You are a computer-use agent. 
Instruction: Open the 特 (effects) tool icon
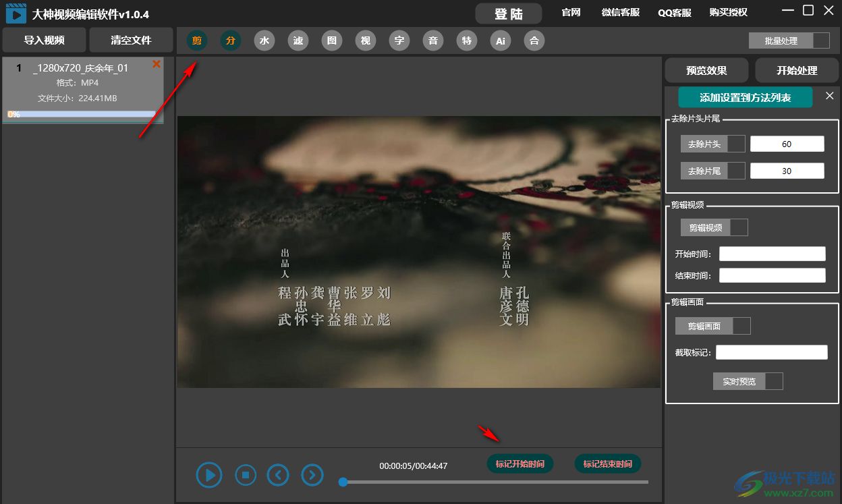(467, 41)
